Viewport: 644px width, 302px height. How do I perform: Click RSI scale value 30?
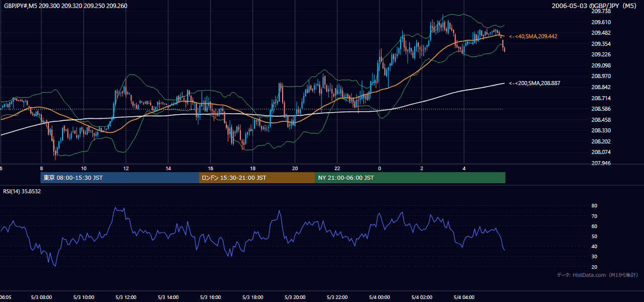[x=594, y=257]
